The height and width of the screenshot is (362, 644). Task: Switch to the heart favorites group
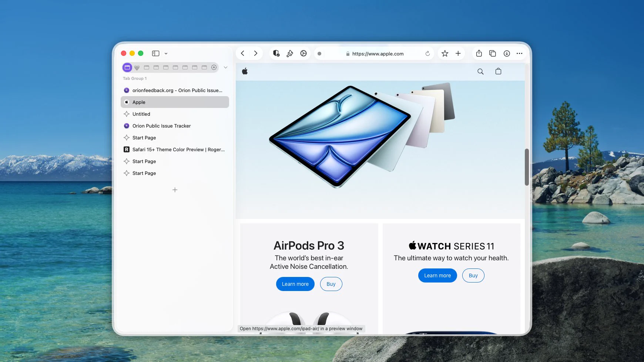(x=137, y=68)
